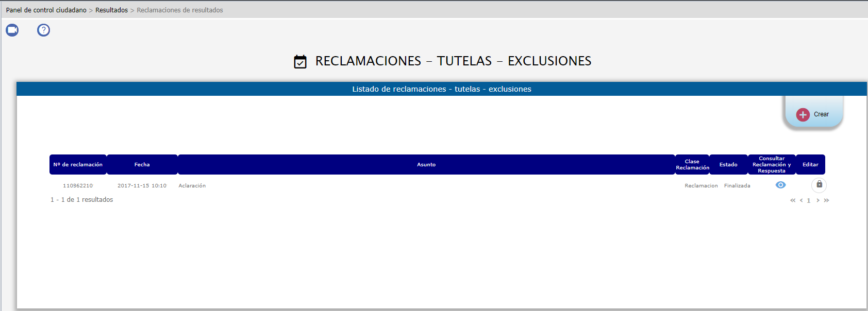Click the 'Fecha' column header
Image resolution: width=868 pixels, height=311 pixels.
tap(142, 165)
